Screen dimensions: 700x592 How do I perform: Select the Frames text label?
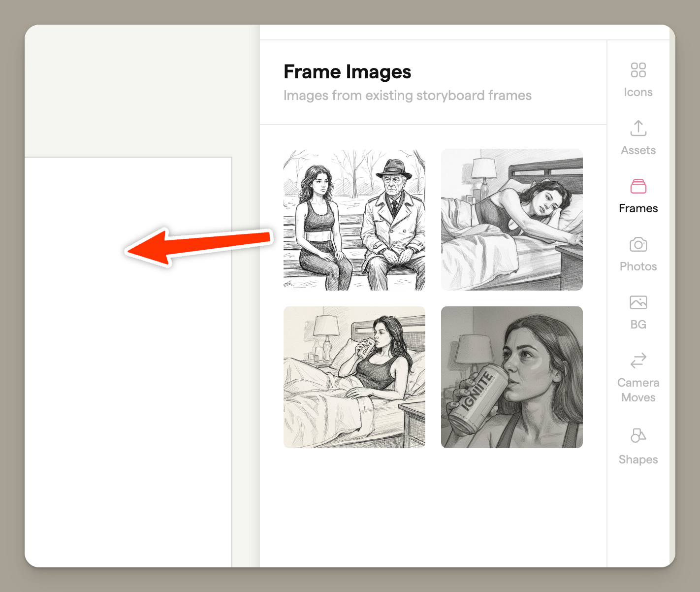[638, 208]
